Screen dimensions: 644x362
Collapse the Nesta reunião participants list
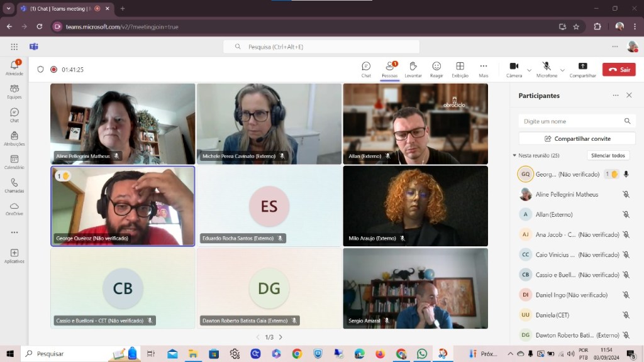click(x=514, y=155)
